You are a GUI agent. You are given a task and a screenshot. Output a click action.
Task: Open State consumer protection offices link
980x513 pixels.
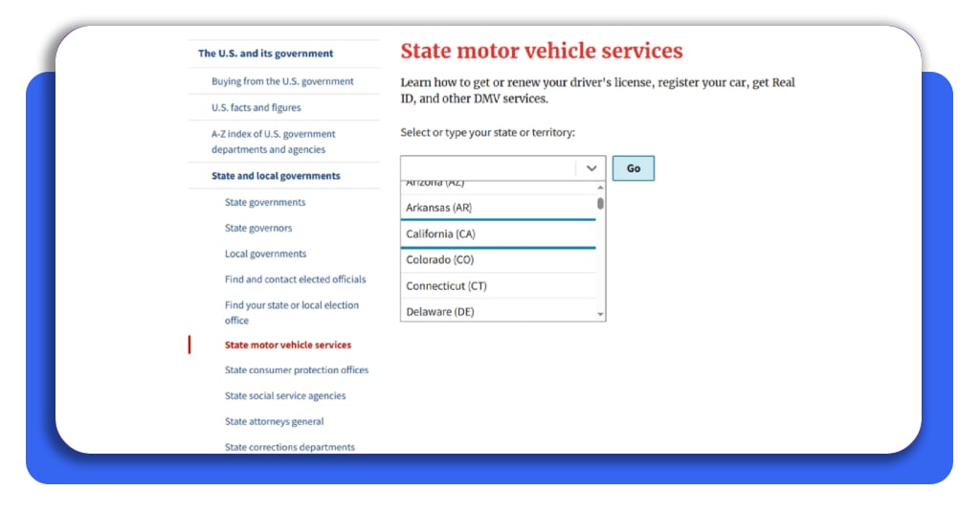(297, 369)
